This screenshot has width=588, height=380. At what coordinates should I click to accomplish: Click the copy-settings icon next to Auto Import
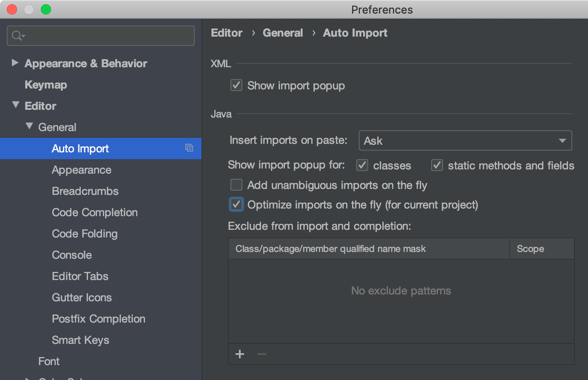pos(188,147)
